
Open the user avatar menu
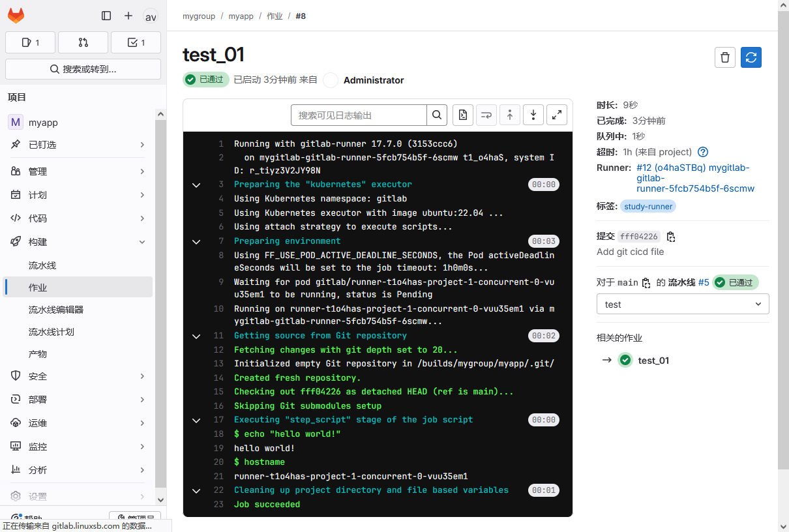[151, 16]
